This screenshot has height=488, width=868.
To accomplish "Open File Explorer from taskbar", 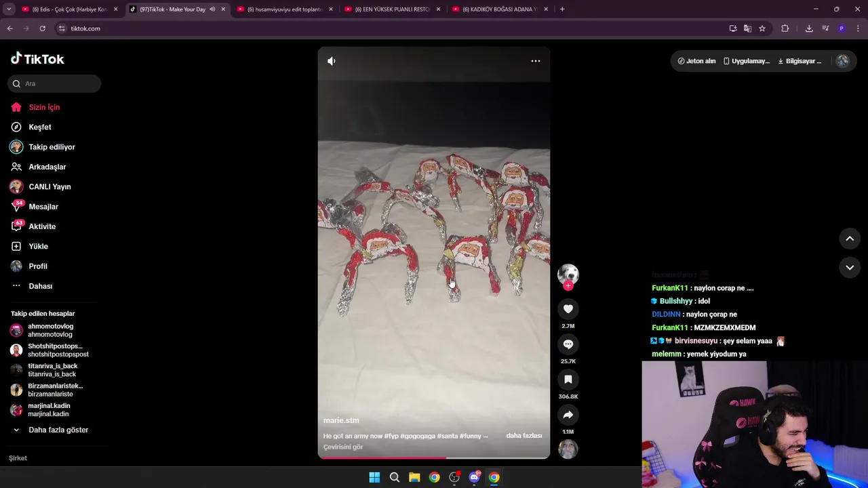I will point(414,477).
